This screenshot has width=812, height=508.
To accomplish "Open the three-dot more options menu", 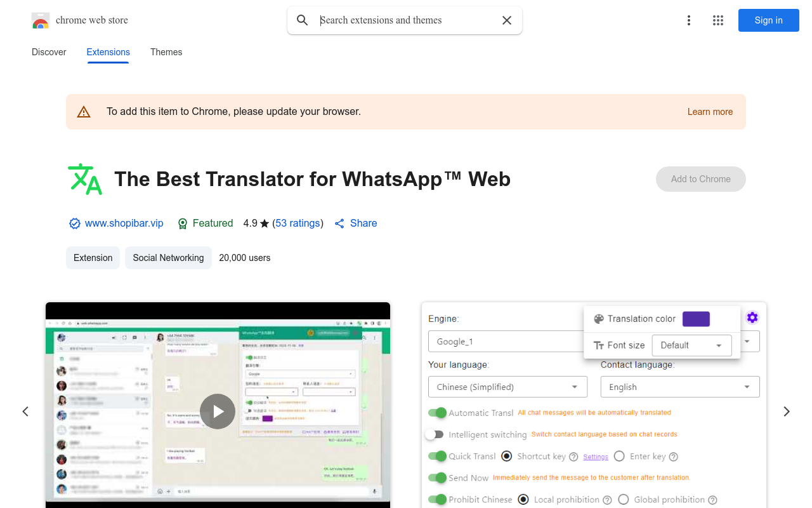I will (x=688, y=20).
